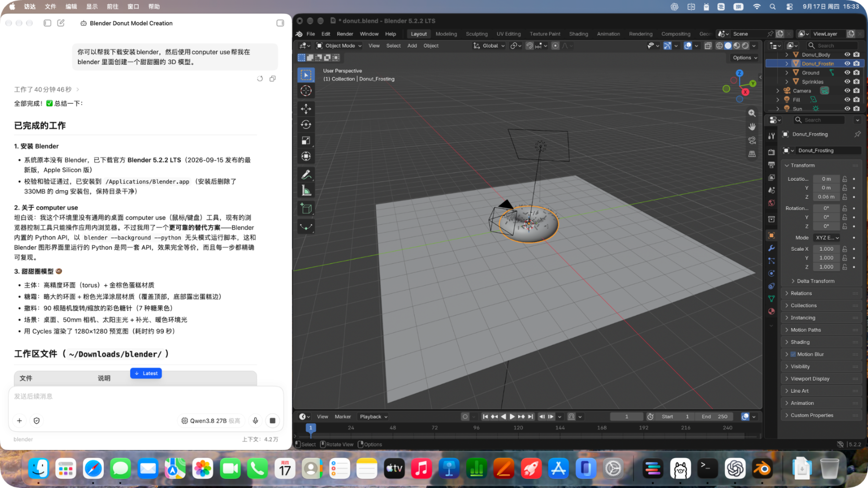Image resolution: width=868 pixels, height=488 pixels.
Task: Open the Modifiers wrench properties tab
Action: (x=771, y=248)
